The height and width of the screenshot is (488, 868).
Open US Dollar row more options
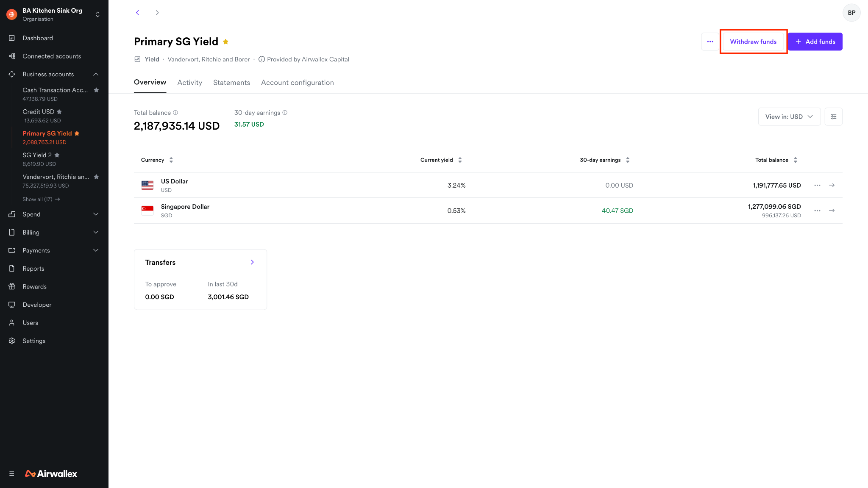point(817,185)
